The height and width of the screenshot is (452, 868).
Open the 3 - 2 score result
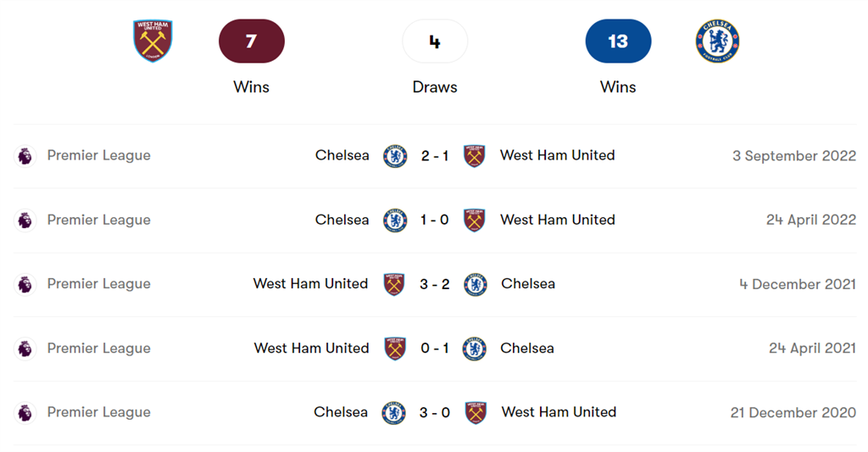(435, 284)
